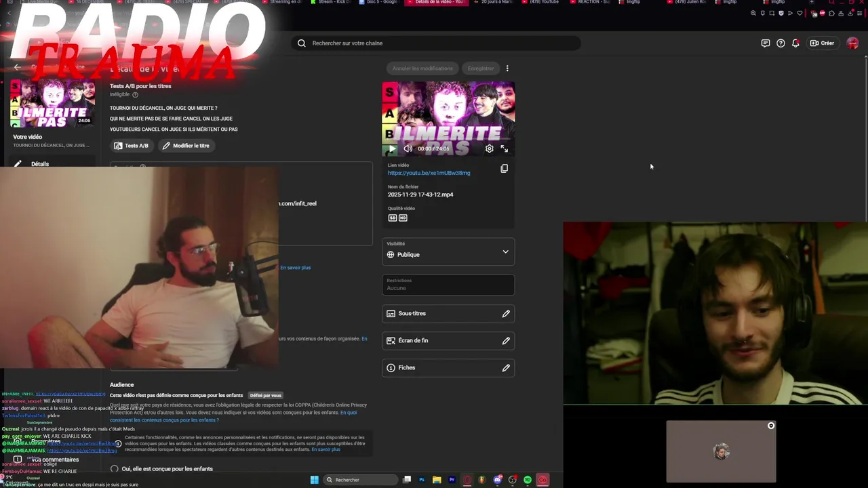Image resolution: width=868 pixels, height=488 pixels.
Task: Click the Tests A/B button
Action: 132,146
